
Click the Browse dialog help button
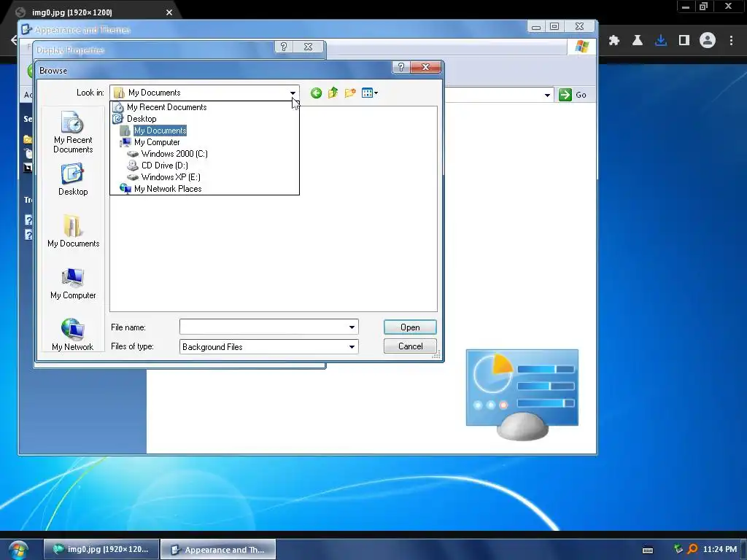400,67
